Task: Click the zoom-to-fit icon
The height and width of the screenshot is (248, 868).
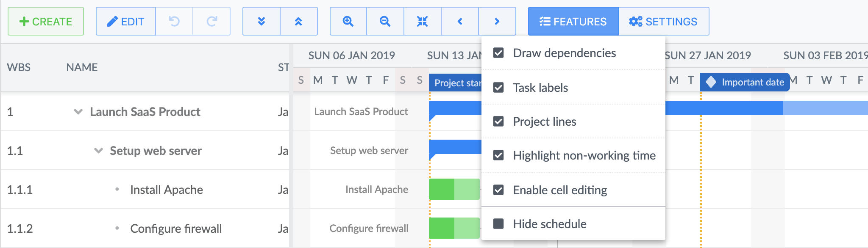Action: (x=422, y=21)
